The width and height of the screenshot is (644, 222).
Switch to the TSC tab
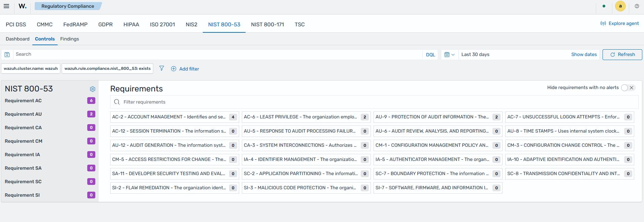(x=300, y=24)
